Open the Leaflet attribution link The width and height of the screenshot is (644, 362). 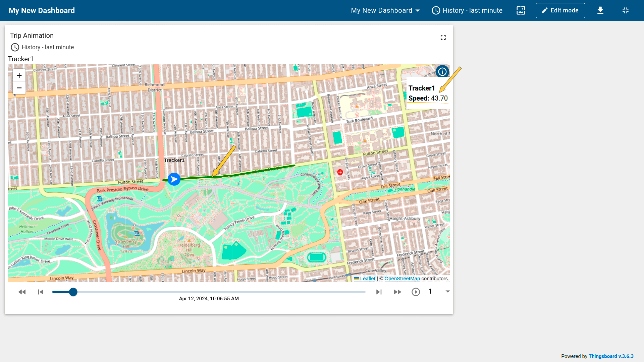[367, 279]
